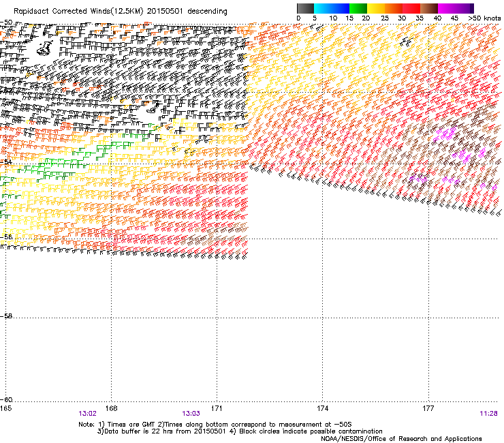Click the blue 5-15 knots legend swatch
This screenshot has width=504, height=443.
coord(332,8)
